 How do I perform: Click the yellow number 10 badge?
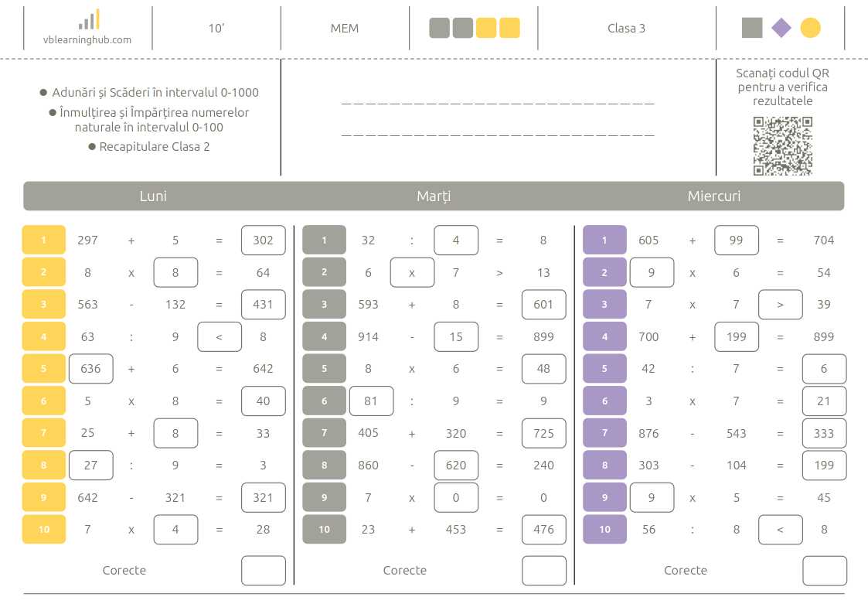(43, 530)
